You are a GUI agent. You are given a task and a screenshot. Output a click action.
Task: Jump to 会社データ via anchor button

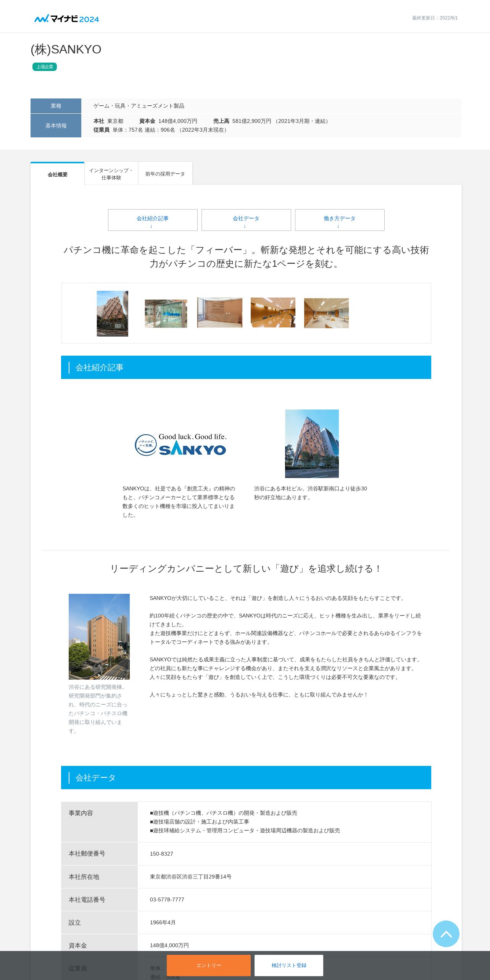tap(246, 220)
